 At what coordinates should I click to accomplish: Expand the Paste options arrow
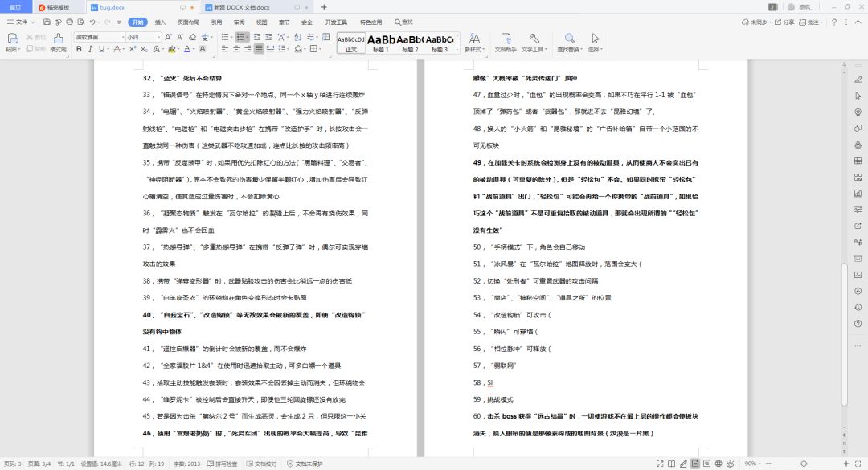(18, 49)
